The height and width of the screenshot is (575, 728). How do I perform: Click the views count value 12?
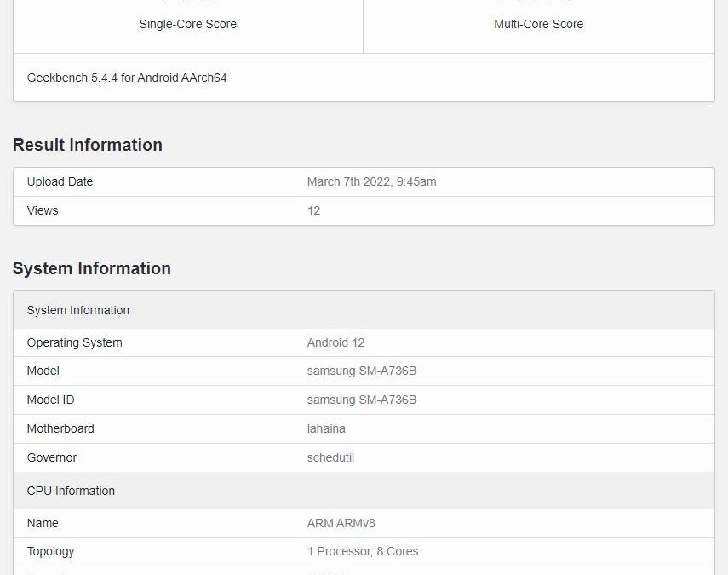point(313,210)
